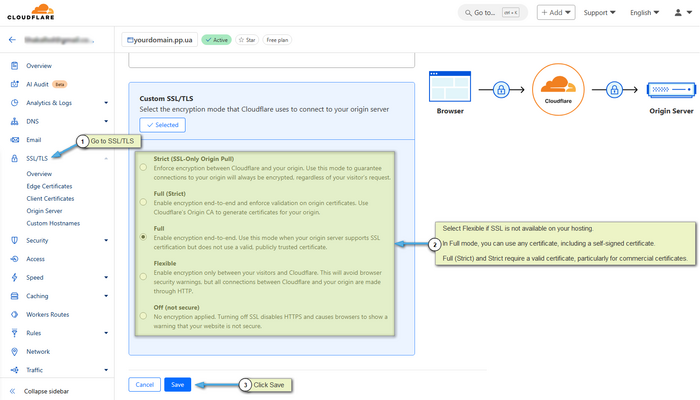This screenshot has width=700, height=400.
Task: Click the SSL/TLS lock icon in sidebar
Action: [14, 158]
